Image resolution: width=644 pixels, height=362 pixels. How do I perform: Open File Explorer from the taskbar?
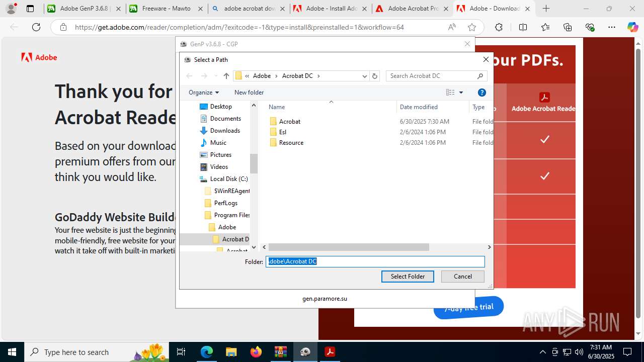click(x=231, y=351)
